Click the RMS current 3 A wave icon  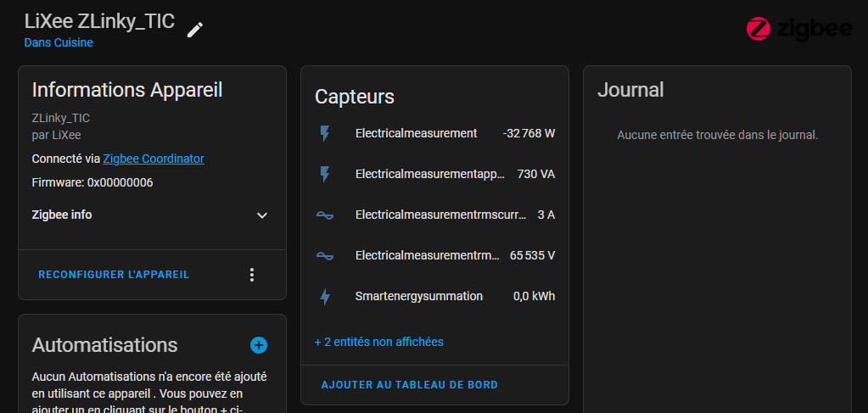(325, 215)
